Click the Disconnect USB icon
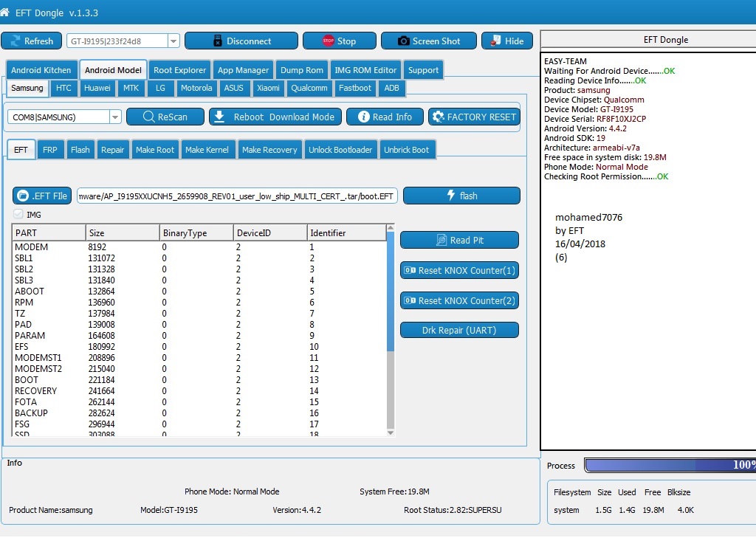The image size is (756, 538). 218,41
